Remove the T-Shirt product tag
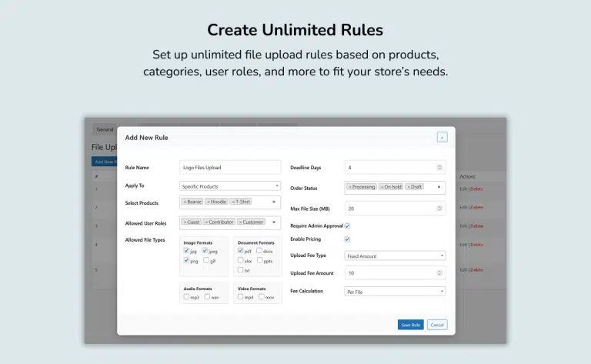This screenshot has height=364, width=591. click(x=234, y=202)
